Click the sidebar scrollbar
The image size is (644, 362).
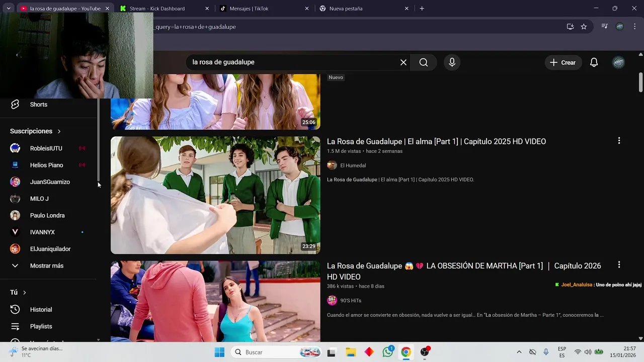tap(98, 141)
